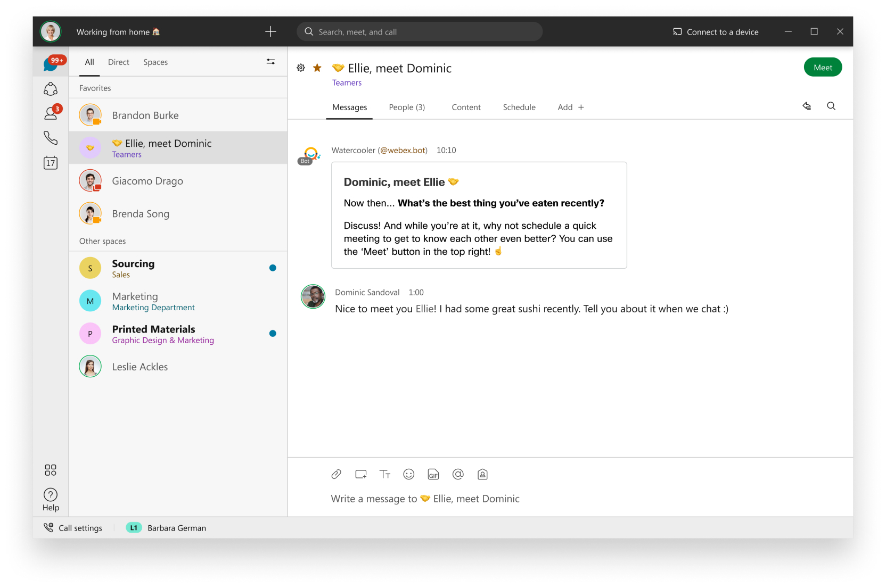Screen dimensions: 886x588
Task: Open Contacts icon with 3 badge
Action: tap(51, 113)
